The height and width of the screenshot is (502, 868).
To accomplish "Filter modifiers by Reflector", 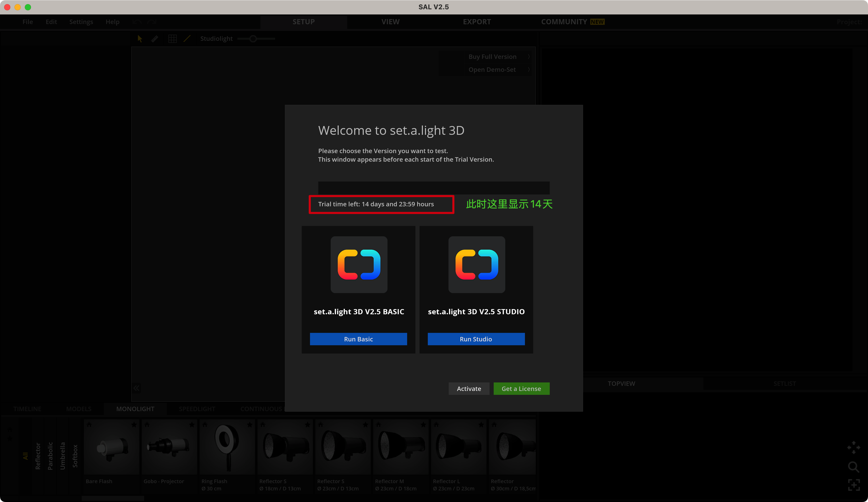I will point(37,456).
